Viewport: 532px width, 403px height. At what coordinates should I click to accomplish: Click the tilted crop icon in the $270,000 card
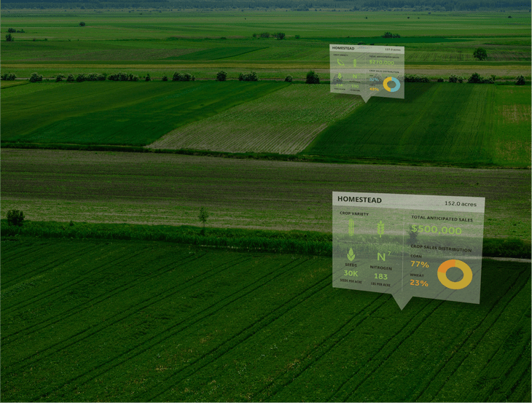click(x=340, y=62)
